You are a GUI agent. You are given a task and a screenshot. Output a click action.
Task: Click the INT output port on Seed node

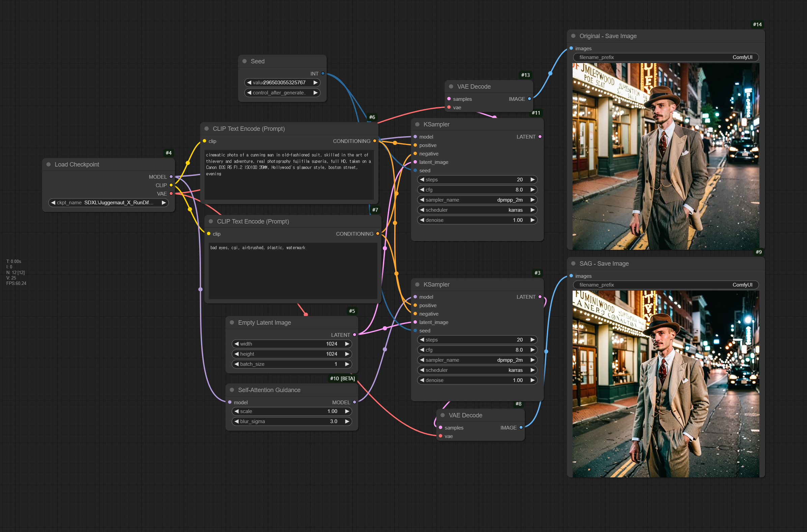[323, 73]
